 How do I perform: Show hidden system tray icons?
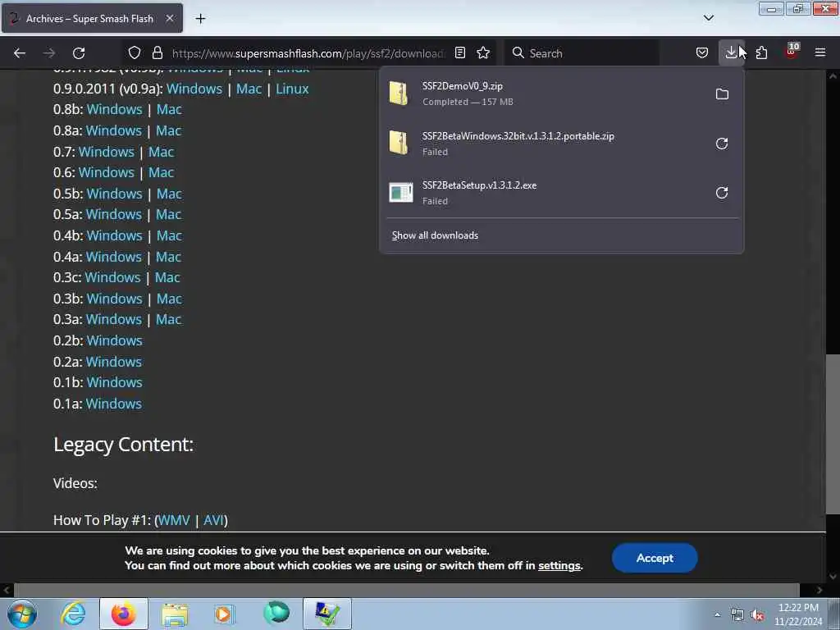point(717,614)
